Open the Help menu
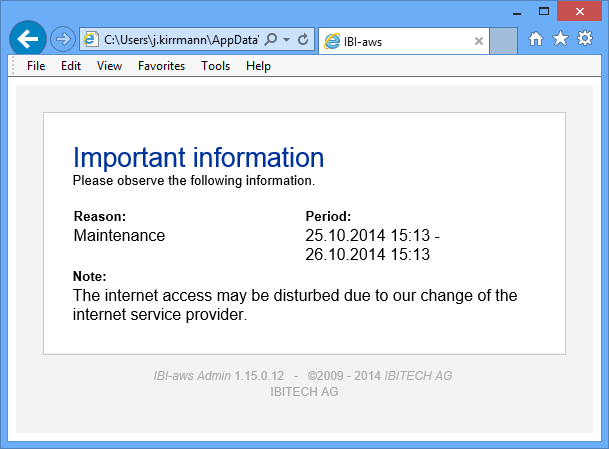Viewport: 609px width, 449px height. (258, 66)
